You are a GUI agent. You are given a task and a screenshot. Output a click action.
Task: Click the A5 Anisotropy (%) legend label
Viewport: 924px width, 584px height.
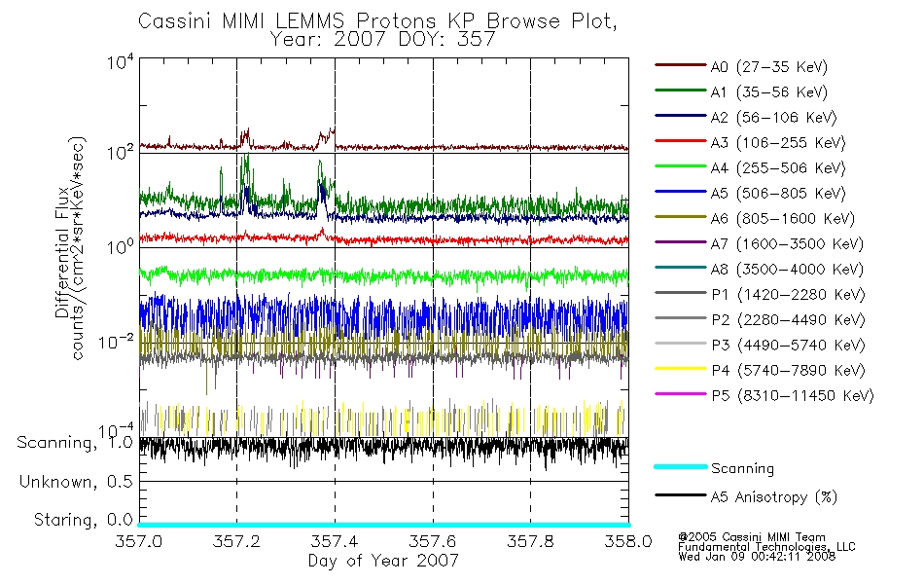point(774,497)
